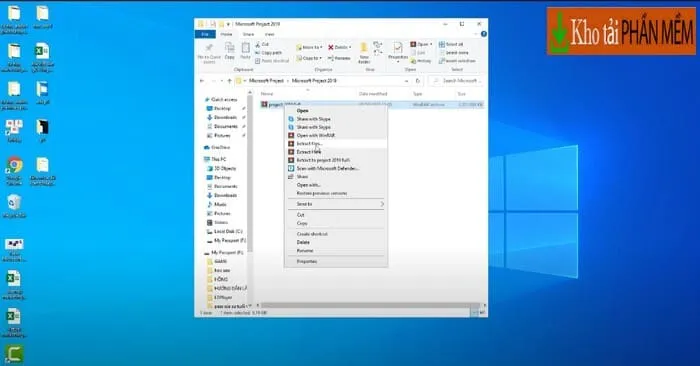
Task: Click the New folder ribbon icon
Action: tap(364, 53)
